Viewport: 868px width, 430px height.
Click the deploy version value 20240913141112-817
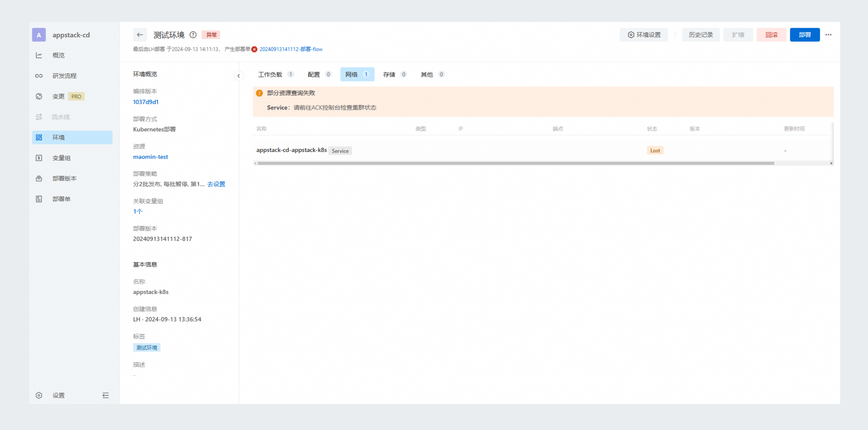coord(162,239)
